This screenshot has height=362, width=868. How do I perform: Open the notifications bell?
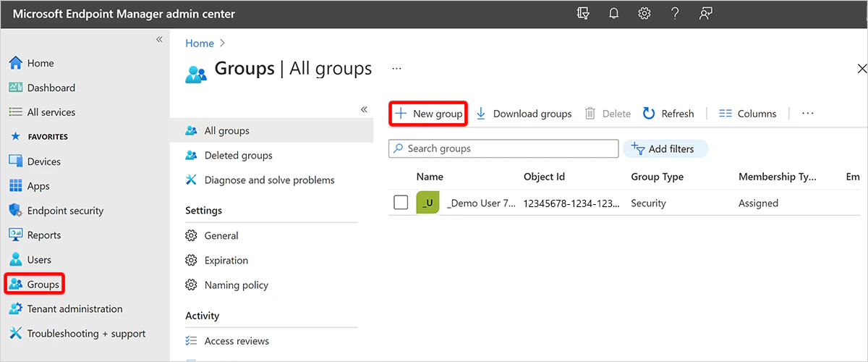tap(613, 14)
